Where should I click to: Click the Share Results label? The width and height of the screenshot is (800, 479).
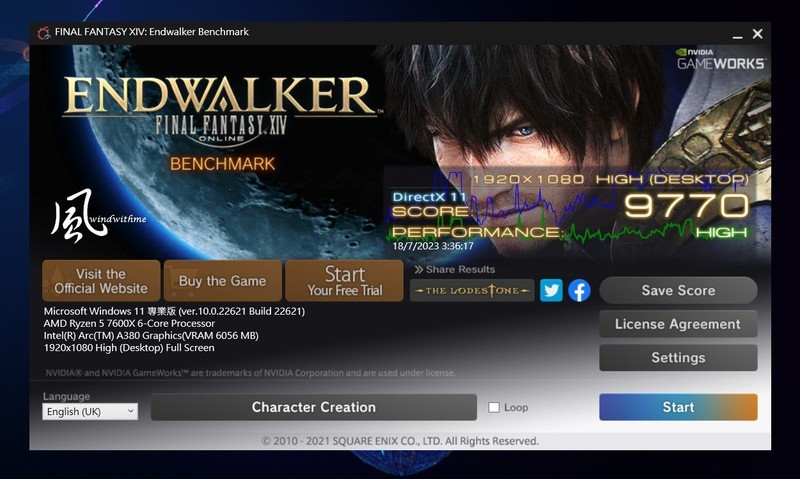[455, 269]
